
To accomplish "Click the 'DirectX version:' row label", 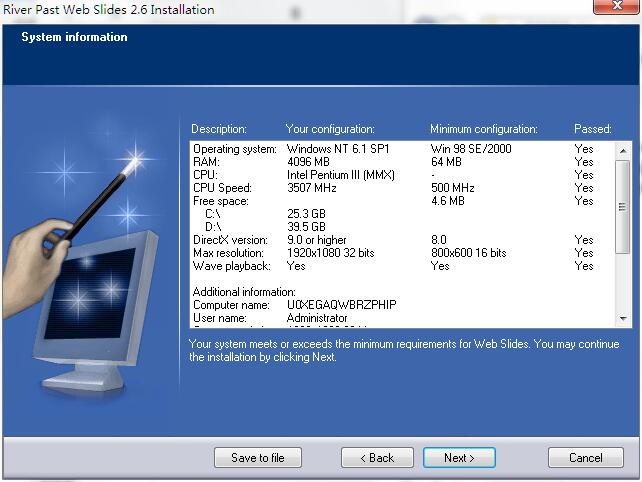I will pos(230,240).
